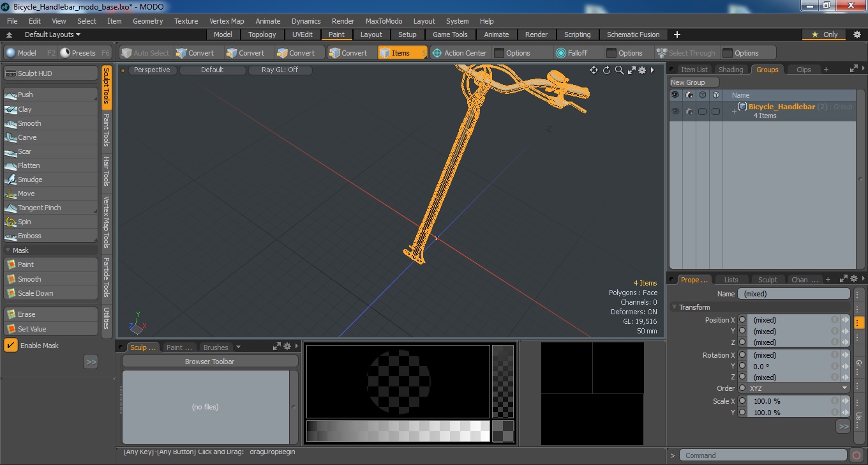The image size is (868, 465).
Task: Collapse the Transform section
Action: pyautogui.click(x=675, y=307)
